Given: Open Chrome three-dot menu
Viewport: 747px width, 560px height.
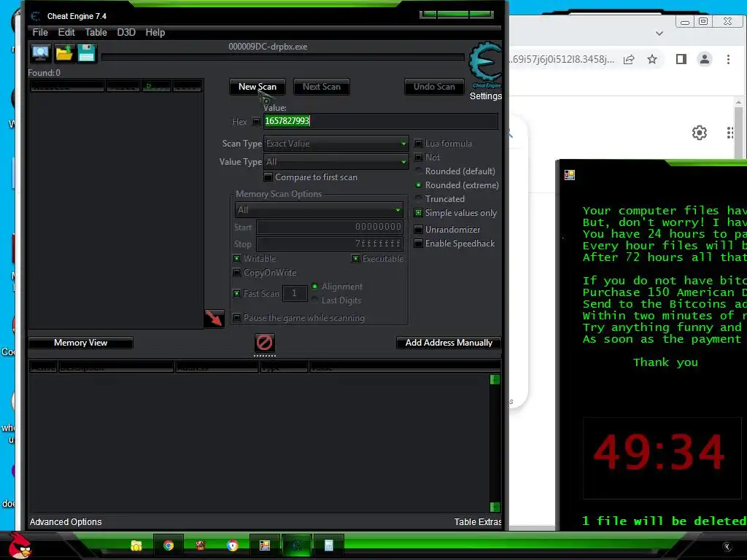Looking at the screenshot, I should tap(729, 60).
